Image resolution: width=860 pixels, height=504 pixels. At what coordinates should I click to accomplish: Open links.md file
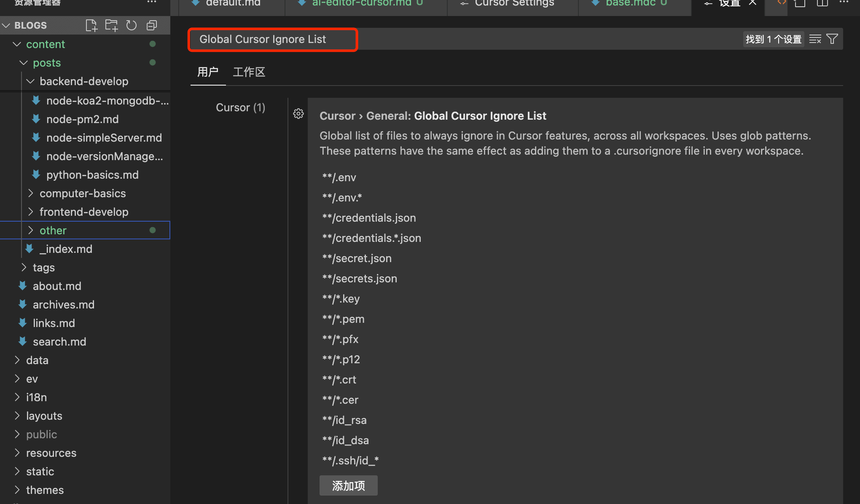pyautogui.click(x=85, y=323)
